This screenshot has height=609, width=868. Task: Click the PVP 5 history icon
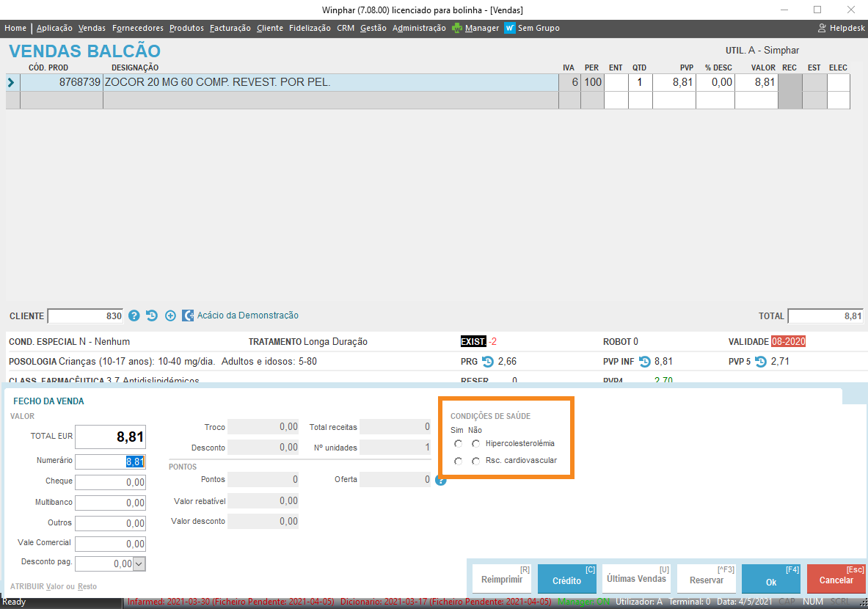click(x=761, y=362)
